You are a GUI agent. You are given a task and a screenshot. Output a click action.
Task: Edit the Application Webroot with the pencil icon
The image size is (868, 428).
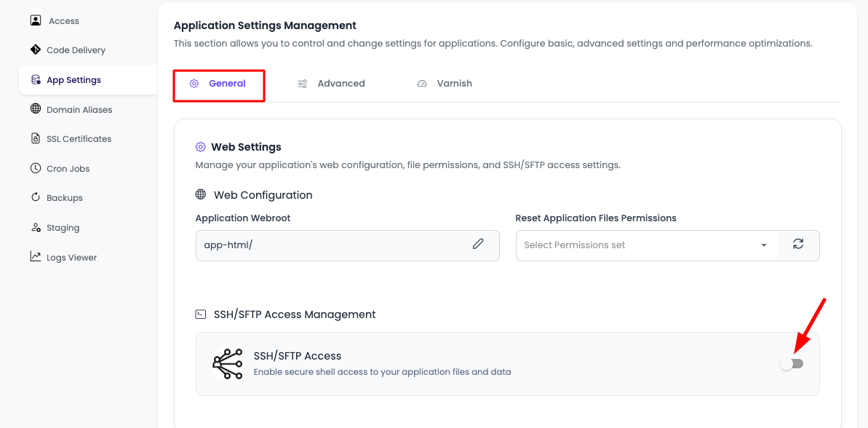(x=479, y=245)
